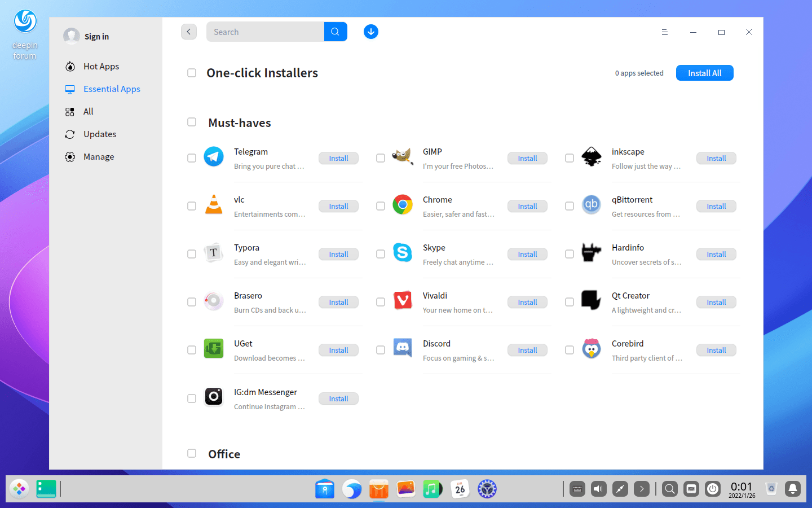Install Vivaldi

pos(527,302)
